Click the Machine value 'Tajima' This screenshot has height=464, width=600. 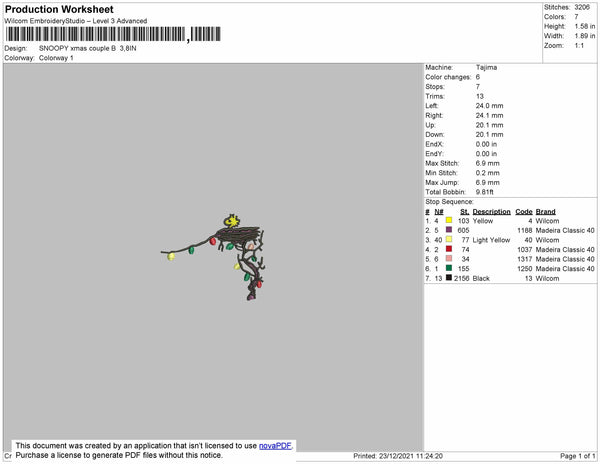pos(486,67)
